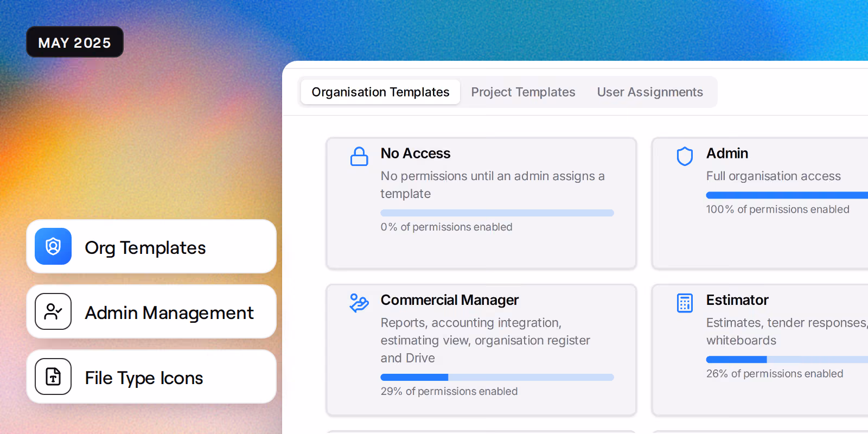Viewport: 868px width, 434px height.
Task: Click the Estimator card title
Action: (737, 300)
